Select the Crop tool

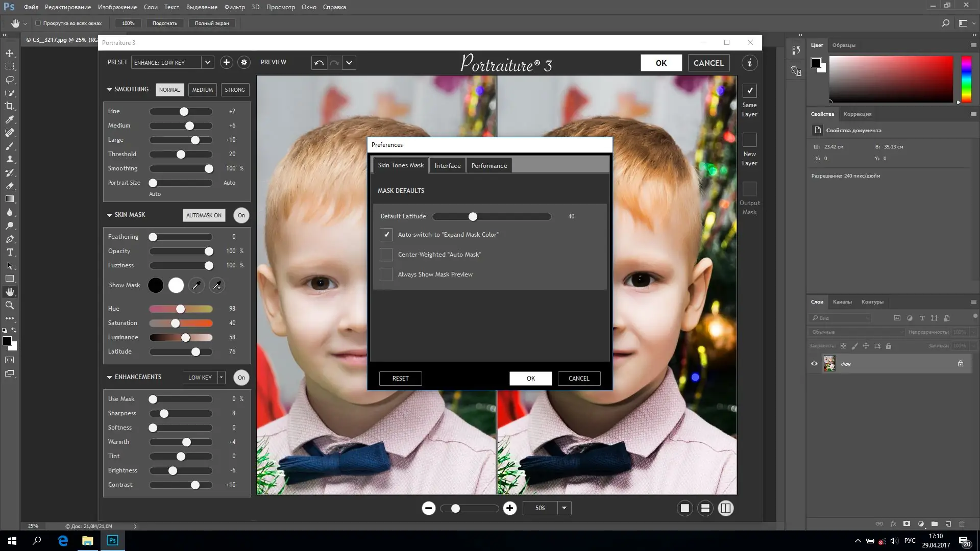(9, 106)
